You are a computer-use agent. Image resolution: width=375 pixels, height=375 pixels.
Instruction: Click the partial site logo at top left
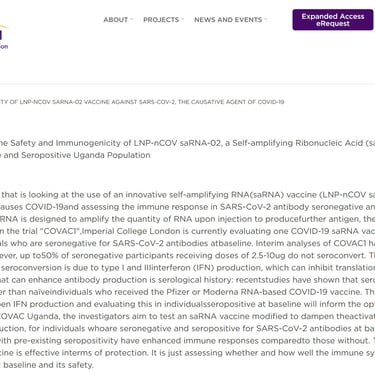(3, 37)
